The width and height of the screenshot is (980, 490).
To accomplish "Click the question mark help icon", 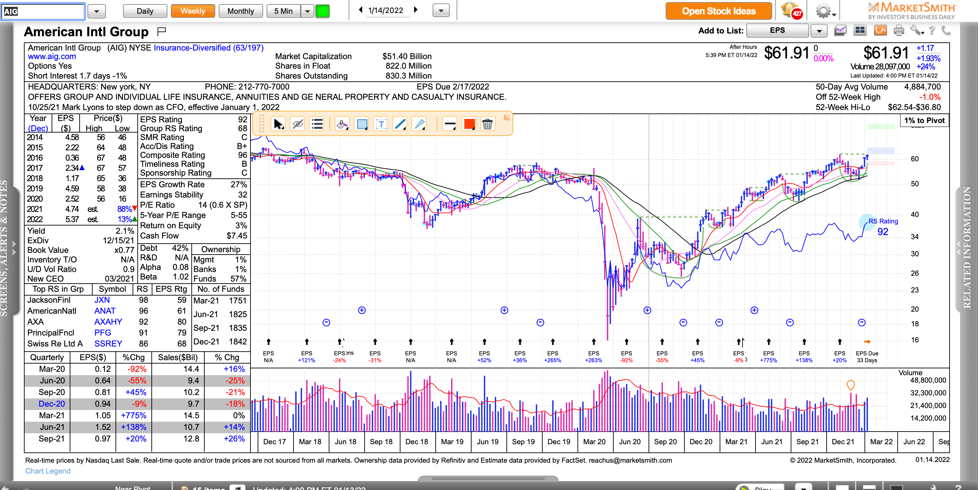I will [932, 30].
